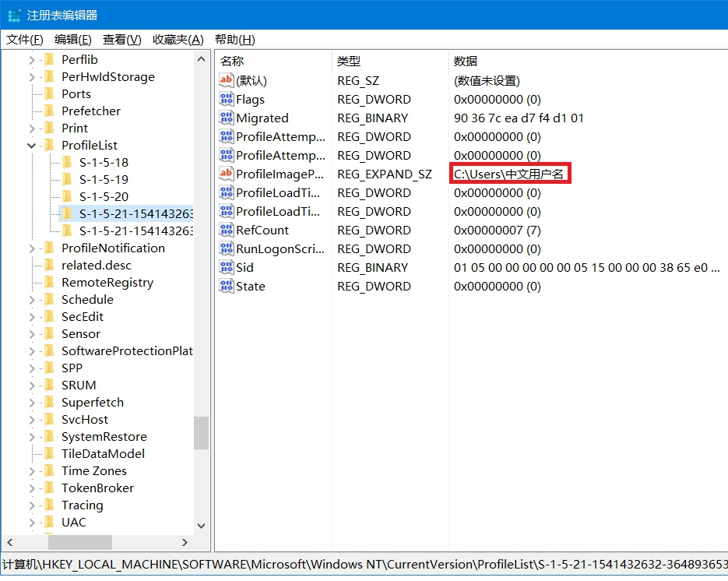Expand the SPP key
Screen dimensions: 728x581
[32, 368]
